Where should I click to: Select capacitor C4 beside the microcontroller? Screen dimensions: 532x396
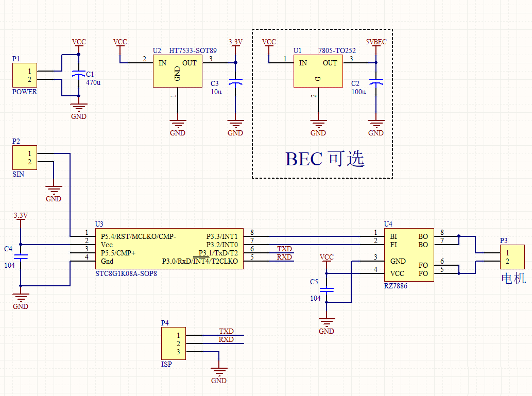21,256
